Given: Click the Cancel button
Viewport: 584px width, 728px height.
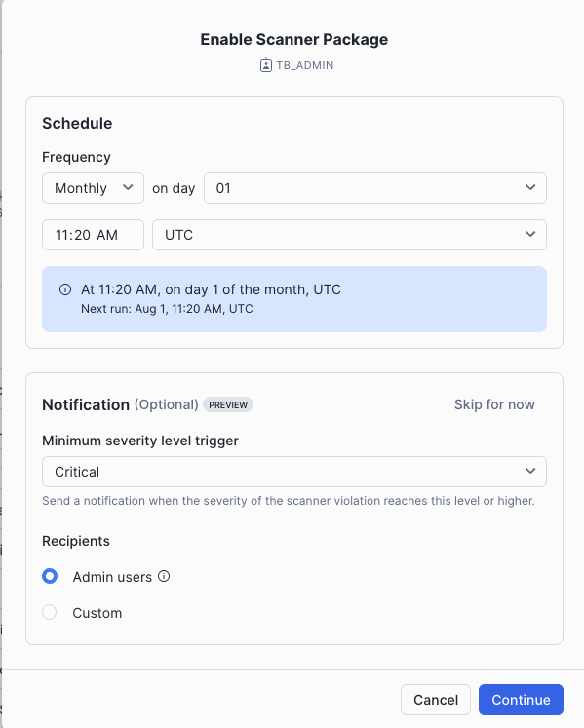Looking at the screenshot, I should click(x=436, y=700).
